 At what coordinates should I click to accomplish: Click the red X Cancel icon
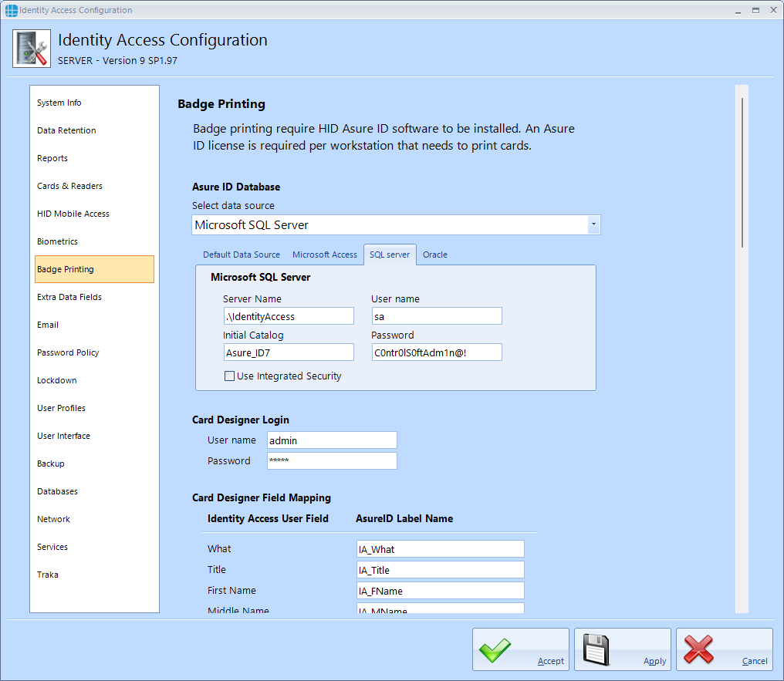[x=698, y=649]
